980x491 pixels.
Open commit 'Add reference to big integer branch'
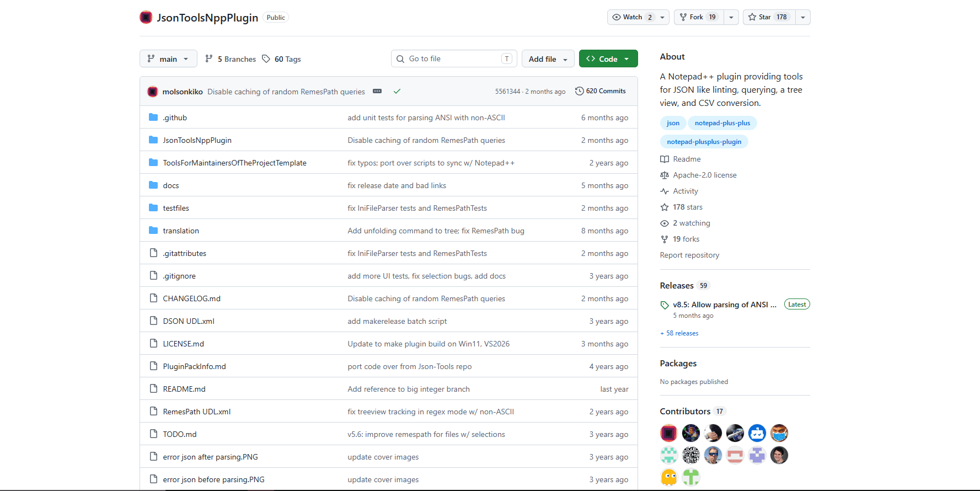(x=409, y=389)
